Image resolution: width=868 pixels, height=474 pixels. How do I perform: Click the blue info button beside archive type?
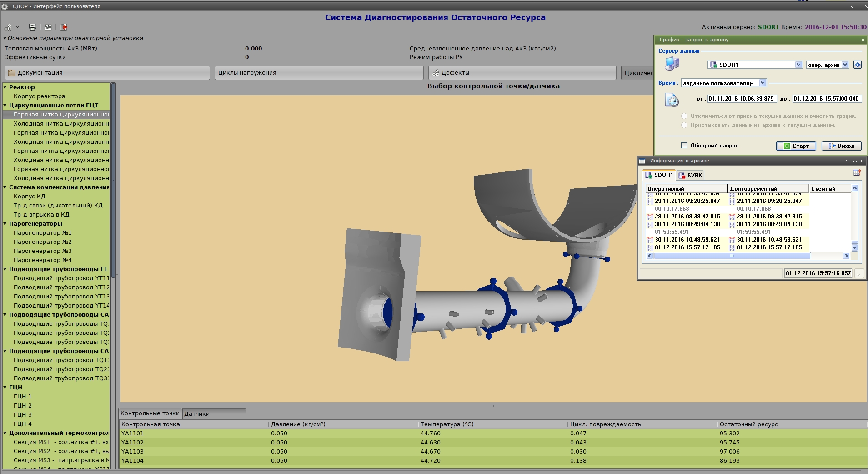click(857, 65)
